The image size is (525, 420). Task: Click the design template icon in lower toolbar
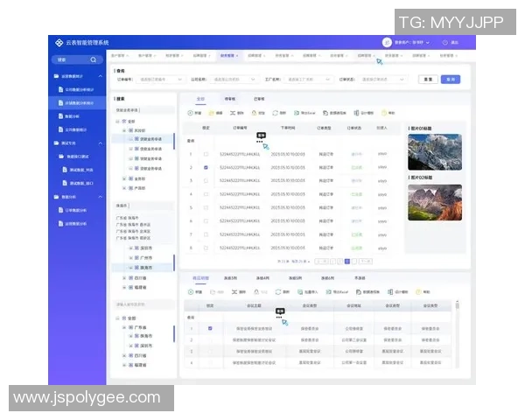click(x=390, y=292)
